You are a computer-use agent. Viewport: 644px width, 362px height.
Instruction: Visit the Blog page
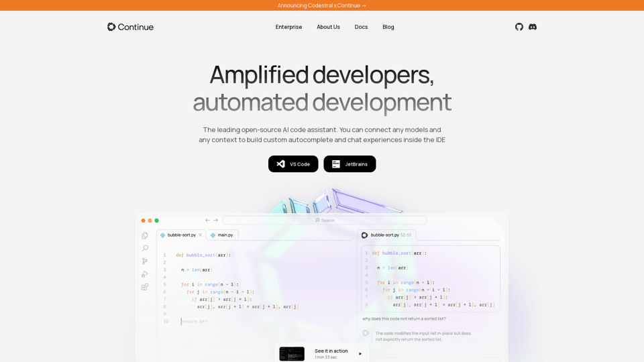(388, 27)
